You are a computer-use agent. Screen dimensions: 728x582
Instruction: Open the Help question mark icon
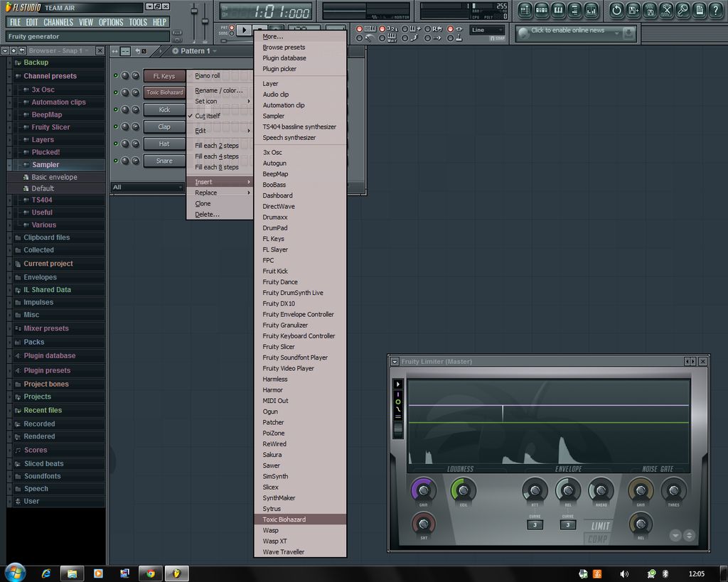[x=716, y=11]
